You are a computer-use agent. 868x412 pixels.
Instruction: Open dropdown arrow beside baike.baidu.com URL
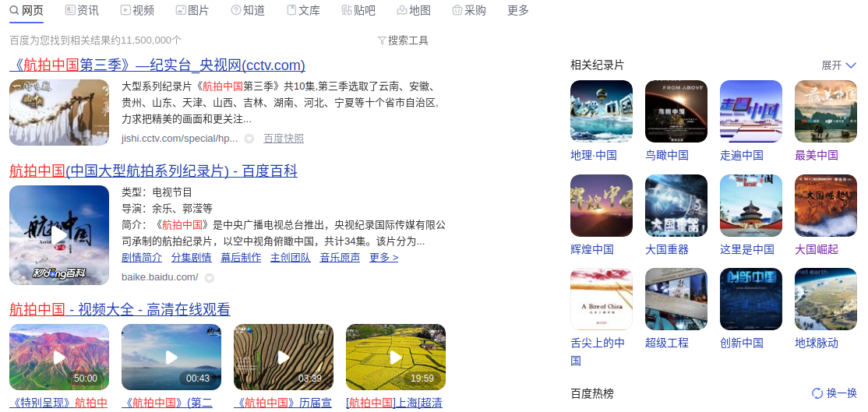pos(210,278)
